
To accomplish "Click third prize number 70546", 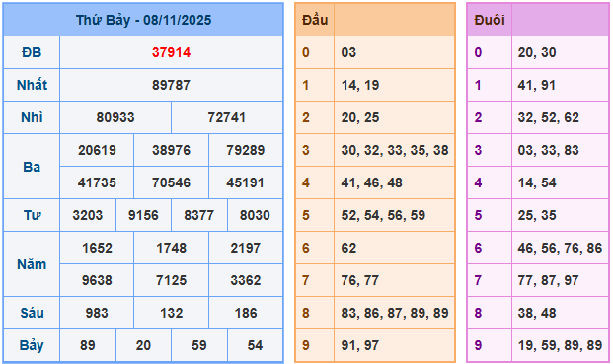I will click(x=171, y=182).
